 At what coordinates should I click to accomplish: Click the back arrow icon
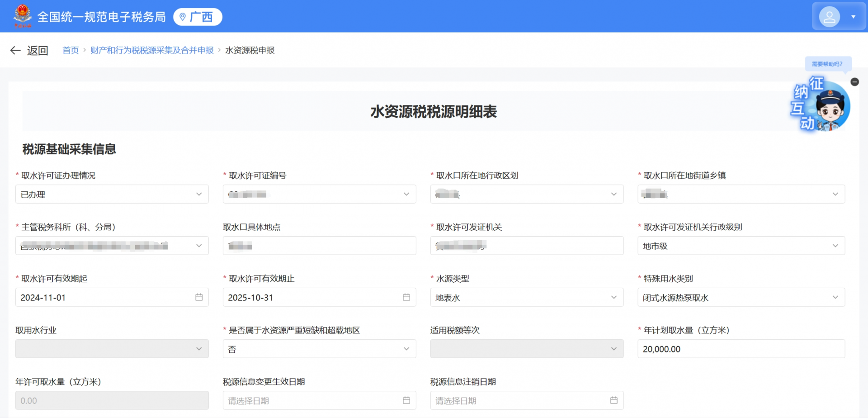click(x=15, y=50)
